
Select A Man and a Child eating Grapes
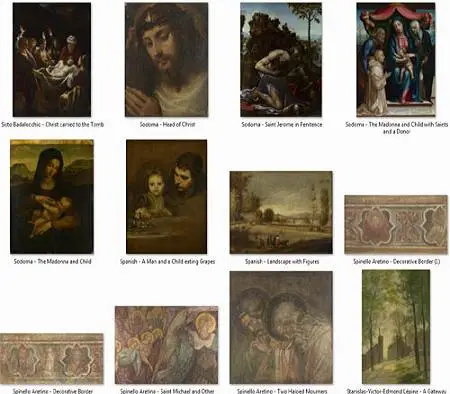tap(167, 197)
